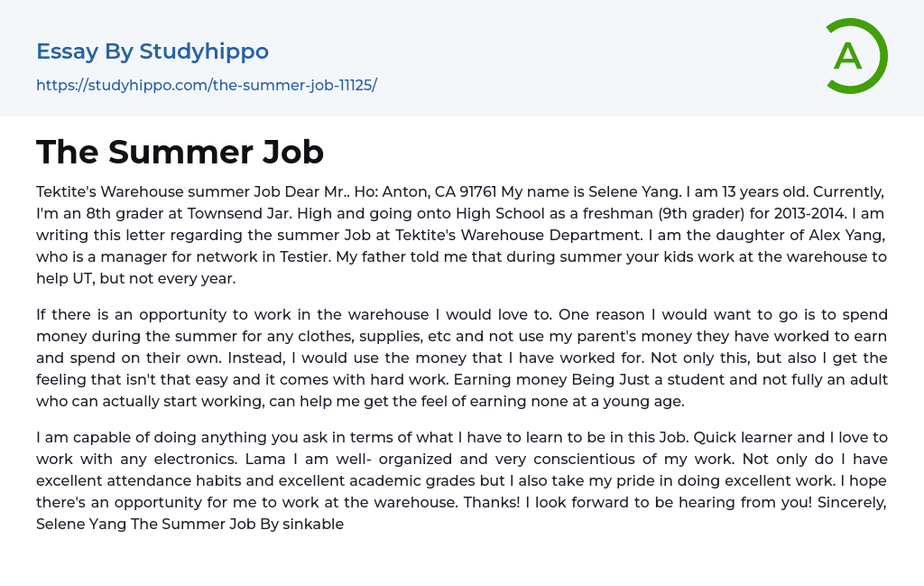
Task: Click "Quick learner" in the last paragraph
Action: coord(736,437)
